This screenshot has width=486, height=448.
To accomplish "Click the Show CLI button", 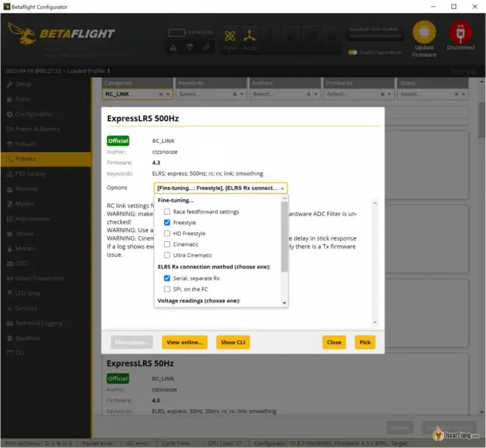I will click(233, 342).
